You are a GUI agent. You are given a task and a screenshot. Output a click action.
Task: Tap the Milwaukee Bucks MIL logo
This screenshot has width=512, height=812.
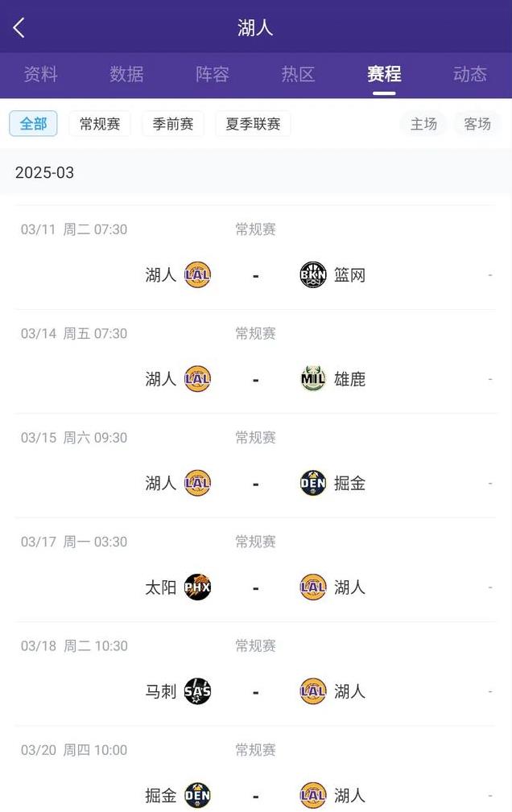[313, 379]
